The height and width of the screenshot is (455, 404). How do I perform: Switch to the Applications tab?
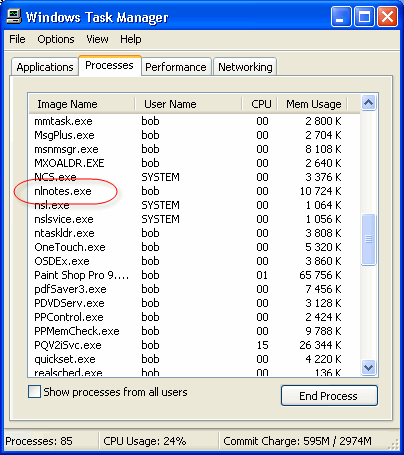click(x=45, y=67)
